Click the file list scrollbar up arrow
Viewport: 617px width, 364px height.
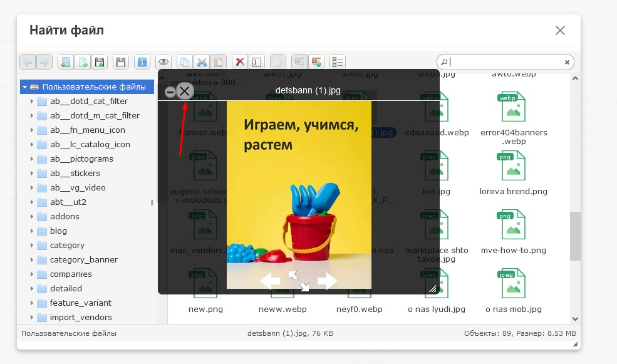(x=575, y=78)
